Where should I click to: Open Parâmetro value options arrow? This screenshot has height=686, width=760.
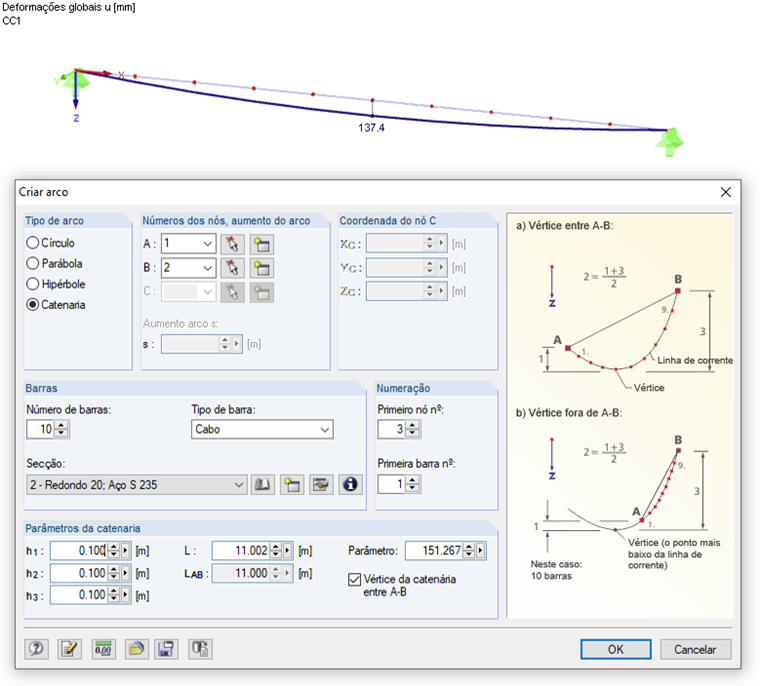pos(480,550)
